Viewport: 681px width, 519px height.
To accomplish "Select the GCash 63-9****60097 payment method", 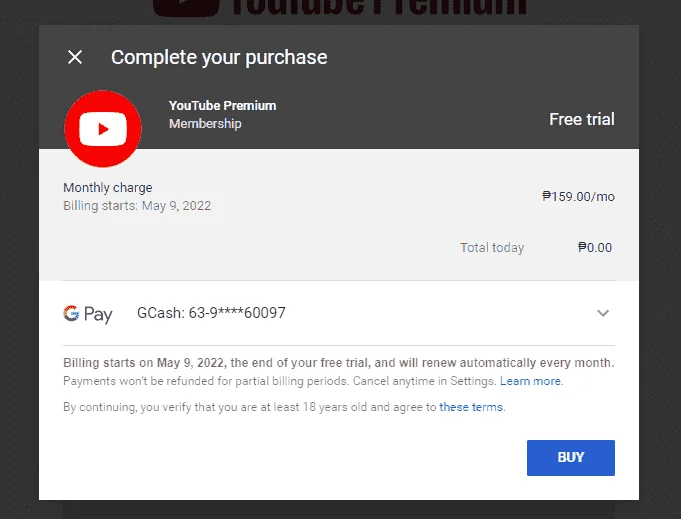I will click(212, 313).
